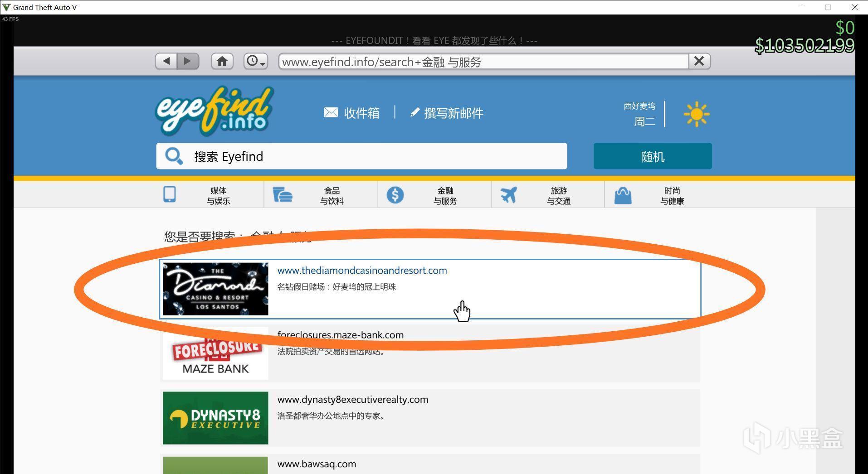Open www.thediamondcasinoandresort.com link
Screen dimensions: 868x474
click(362, 271)
